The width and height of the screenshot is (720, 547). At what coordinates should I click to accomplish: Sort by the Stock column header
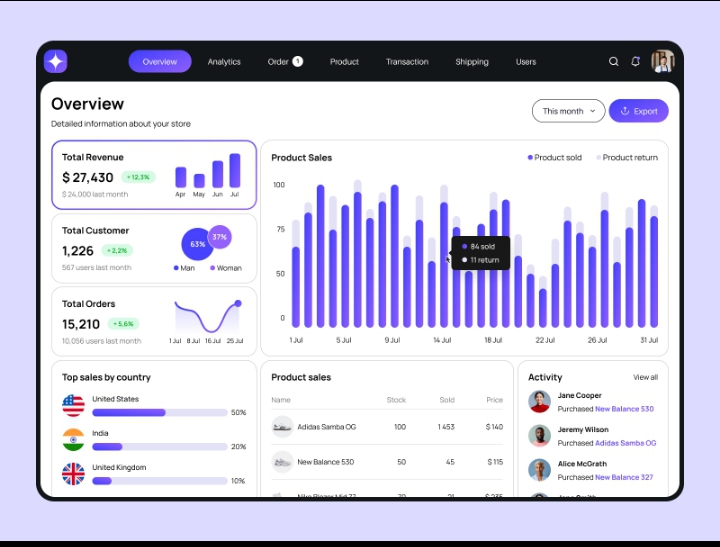pyautogui.click(x=396, y=400)
